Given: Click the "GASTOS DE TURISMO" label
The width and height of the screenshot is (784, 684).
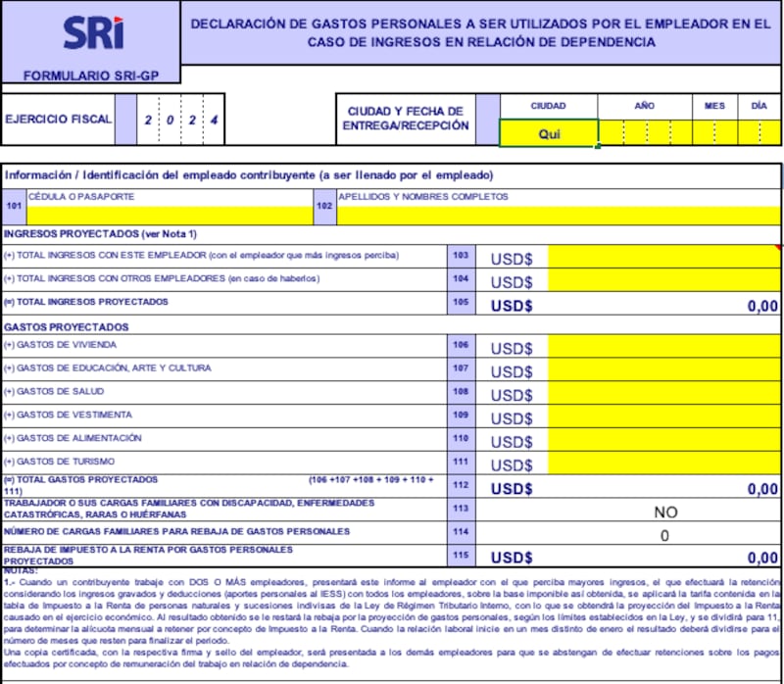Looking at the screenshot, I should pyautogui.click(x=60, y=462).
